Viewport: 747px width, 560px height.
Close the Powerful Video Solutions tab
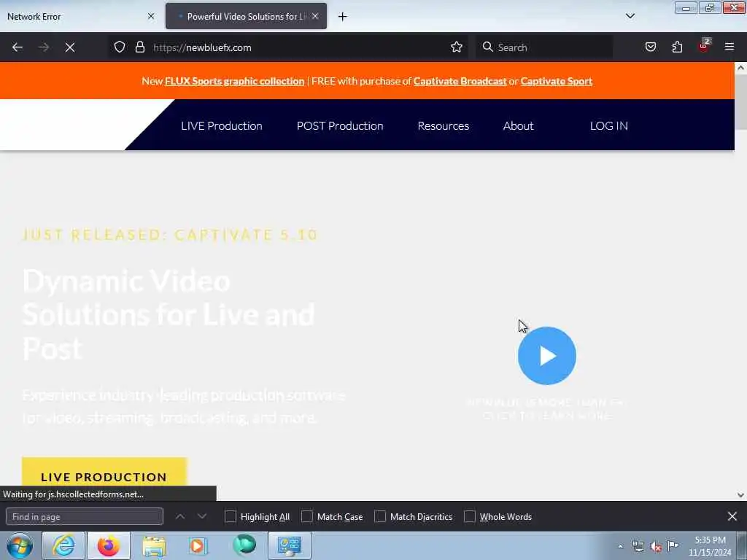(x=315, y=16)
